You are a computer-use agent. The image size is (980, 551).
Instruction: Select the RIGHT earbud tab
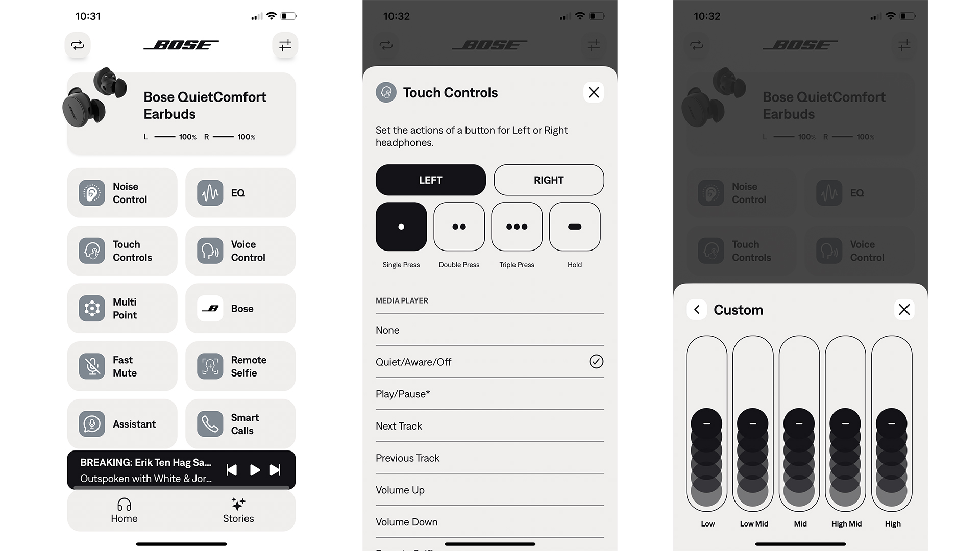[548, 180]
